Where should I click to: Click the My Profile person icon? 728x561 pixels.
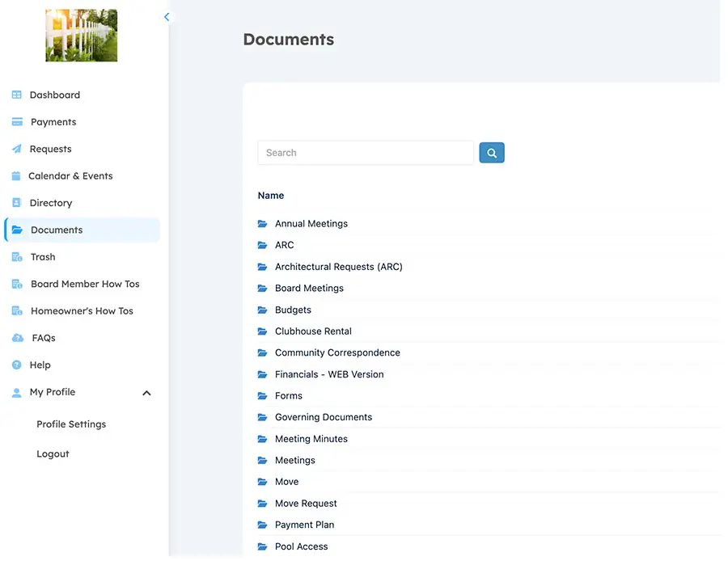(17, 393)
